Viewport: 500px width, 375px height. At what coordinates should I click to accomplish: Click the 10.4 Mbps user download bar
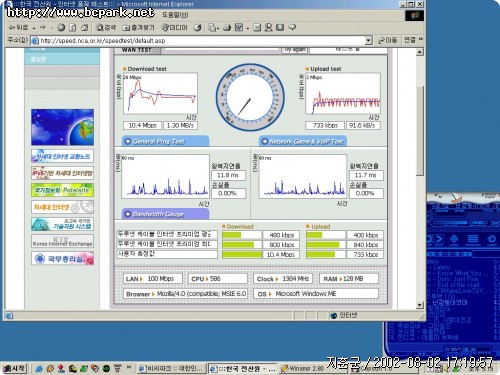click(242, 255)
